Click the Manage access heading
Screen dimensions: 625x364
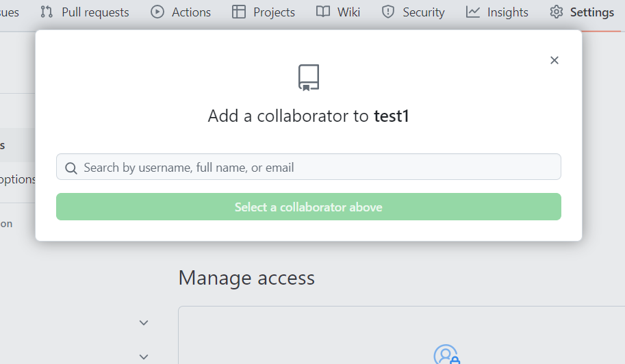246,278
